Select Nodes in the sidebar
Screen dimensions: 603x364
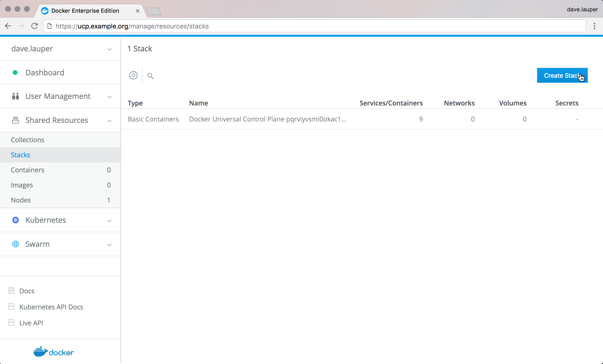pyautogui.click(x=21, y=200)
